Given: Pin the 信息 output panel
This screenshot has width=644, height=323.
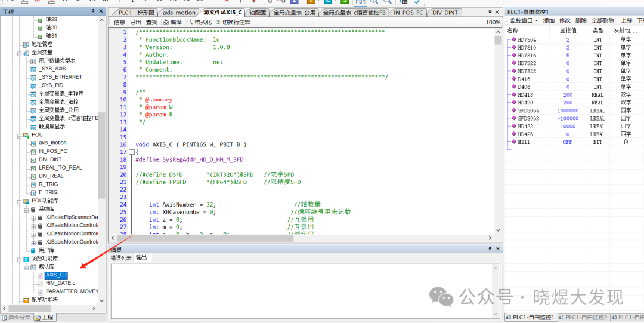Looking at the screenshot, I should coord(490,248).
